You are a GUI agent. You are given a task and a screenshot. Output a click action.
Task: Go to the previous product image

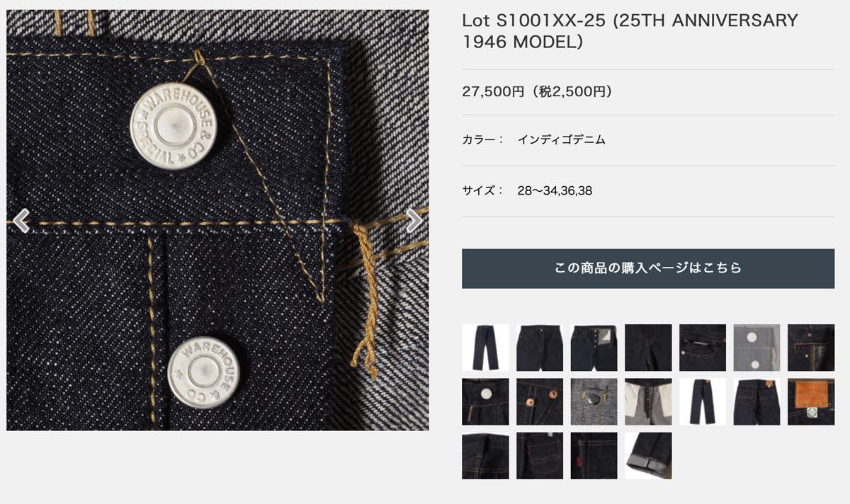[21, 220]
